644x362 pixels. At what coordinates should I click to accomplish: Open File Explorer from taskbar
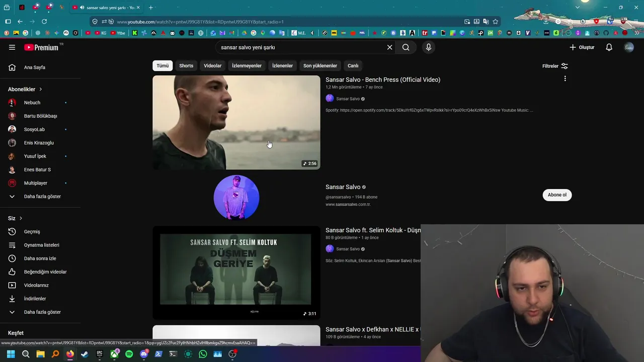coord(40,354)
